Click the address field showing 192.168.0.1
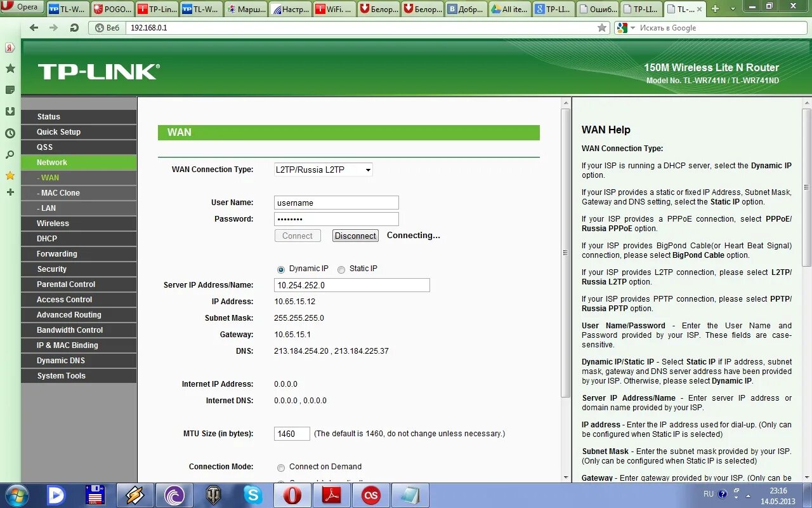 pyautogui.click(x=362, y=28)
